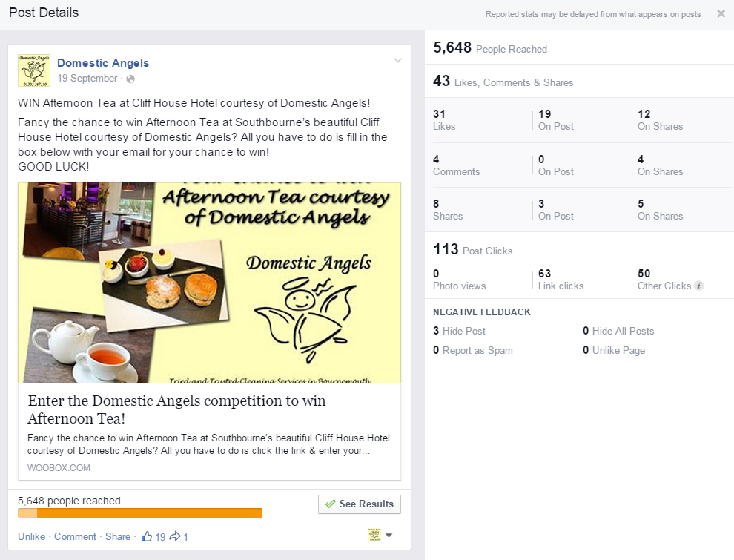Open the Domestic Angels page name link

tap(103, 63)
